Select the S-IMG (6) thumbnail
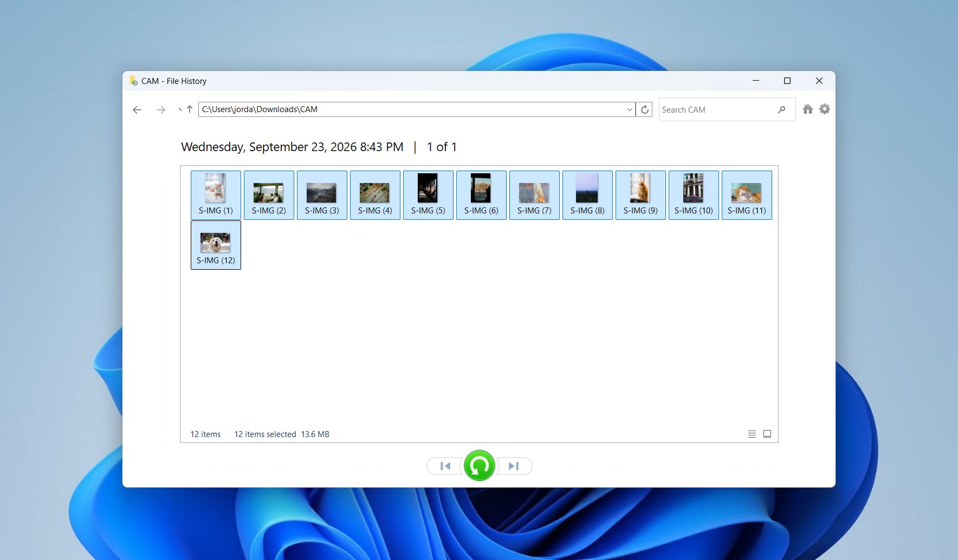958x560 pixels. pyautogui.click(x=481, y=195)
